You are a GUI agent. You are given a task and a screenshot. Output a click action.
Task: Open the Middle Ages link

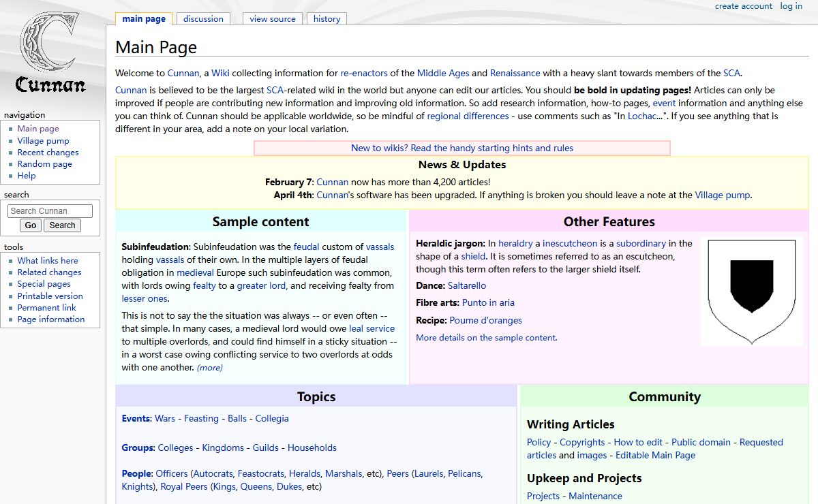point(443,74)
